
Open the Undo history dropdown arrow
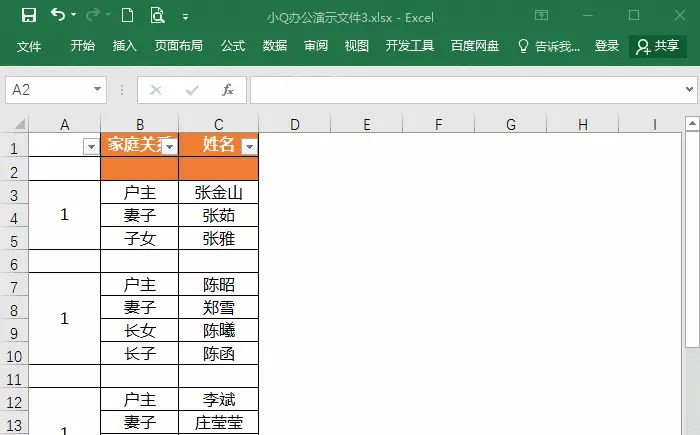click(73, 15)
